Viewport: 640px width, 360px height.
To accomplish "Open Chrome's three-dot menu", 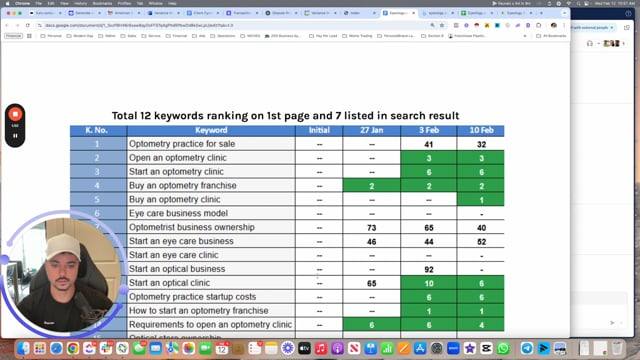I will coord(564,25).
